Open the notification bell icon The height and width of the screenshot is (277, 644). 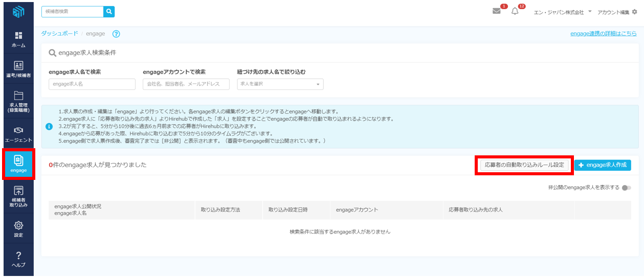click(515, 11)
